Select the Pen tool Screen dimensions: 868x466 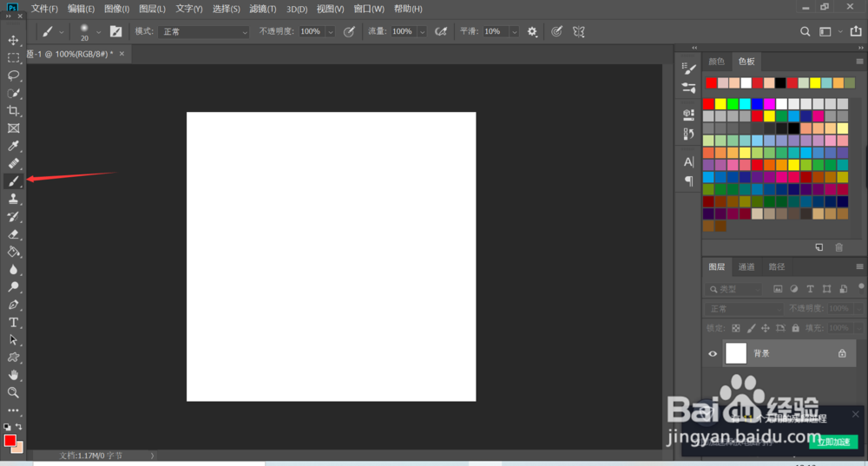tap(13, 305)
